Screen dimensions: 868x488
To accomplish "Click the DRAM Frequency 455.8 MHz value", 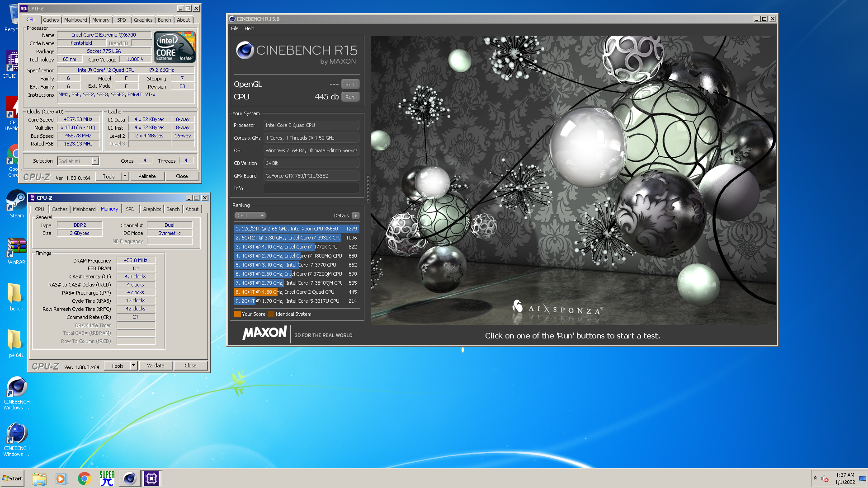I will (x=136, y=260).
